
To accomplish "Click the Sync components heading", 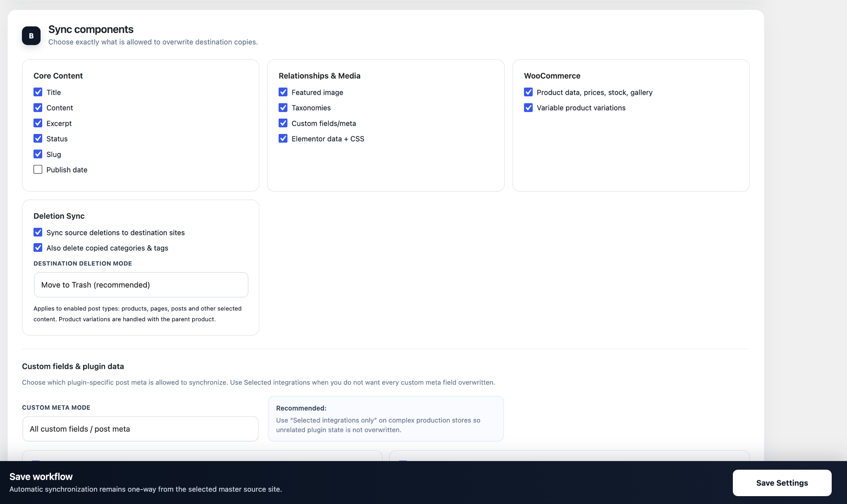I will pyautogui.click(x=91, y=29).
